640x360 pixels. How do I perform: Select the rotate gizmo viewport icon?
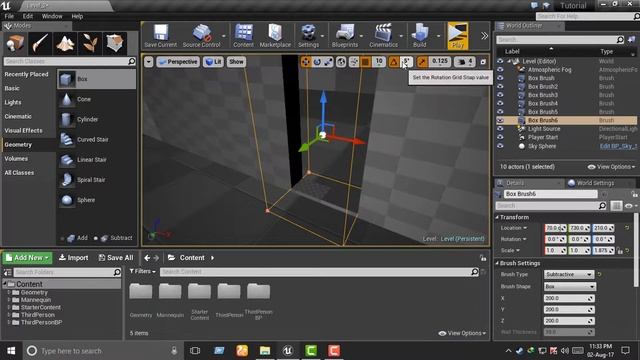(x=317, y=62)
